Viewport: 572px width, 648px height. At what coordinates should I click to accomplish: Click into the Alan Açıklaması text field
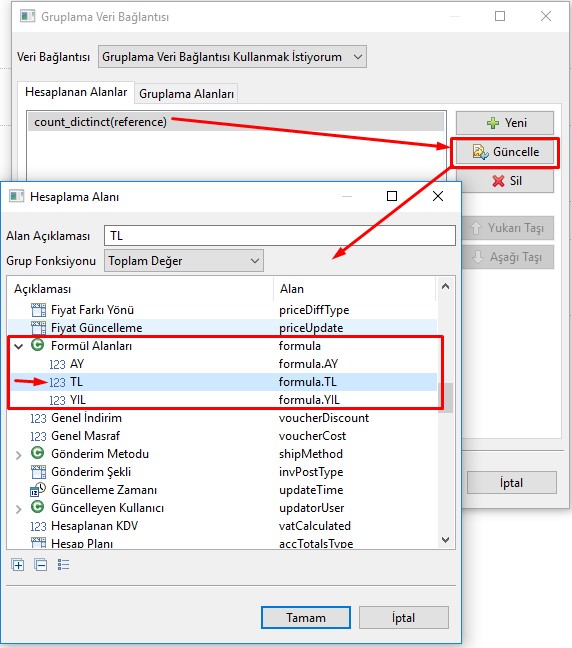point(280,236)
